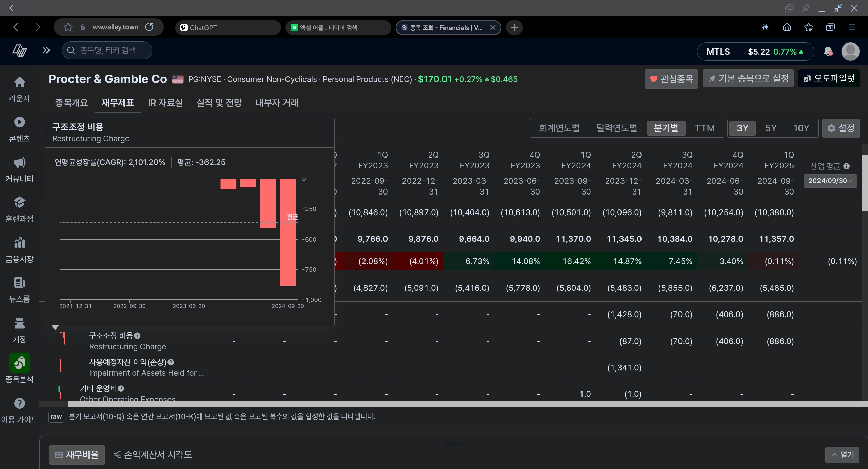Image resolution: width=868 pixels, height=469 pixels.
Task: Open the IR 자료실 tab
Action: (x=165, y=103)
